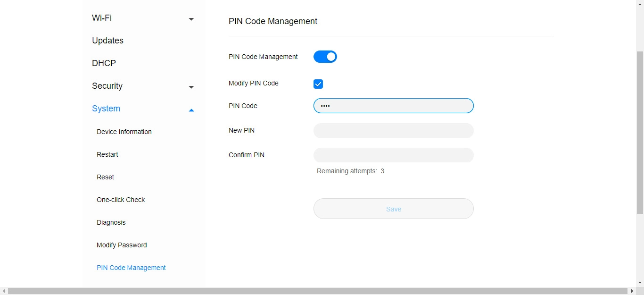644x295 pixels.
Task: Turn off the PIN Code Management switch
Action: [325, 57]
